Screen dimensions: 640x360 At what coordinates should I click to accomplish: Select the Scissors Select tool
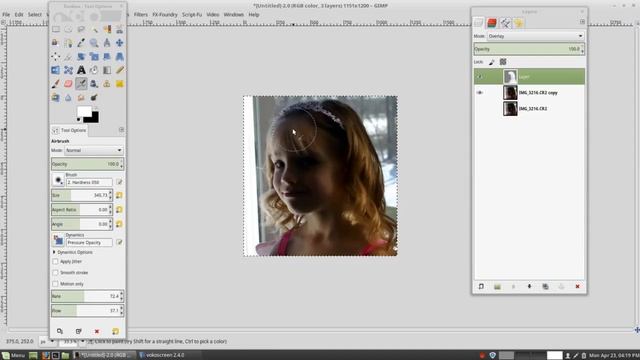[x=120, y=29]
